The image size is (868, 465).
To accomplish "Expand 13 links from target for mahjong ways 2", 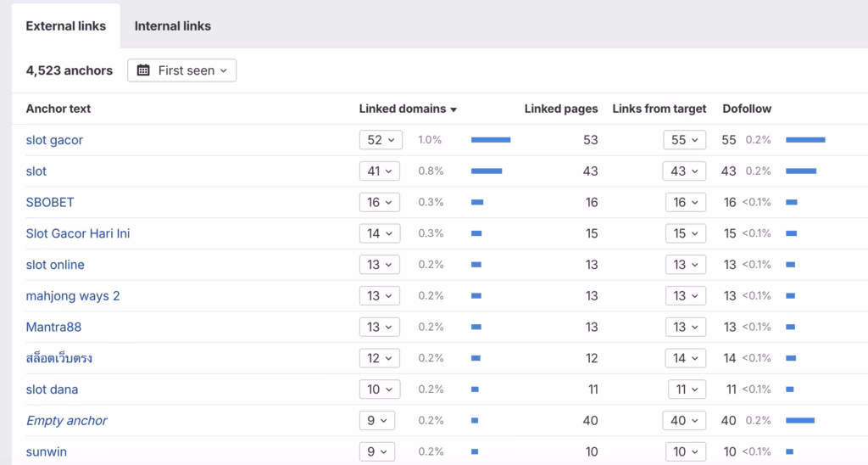I will tap(685, 296).
